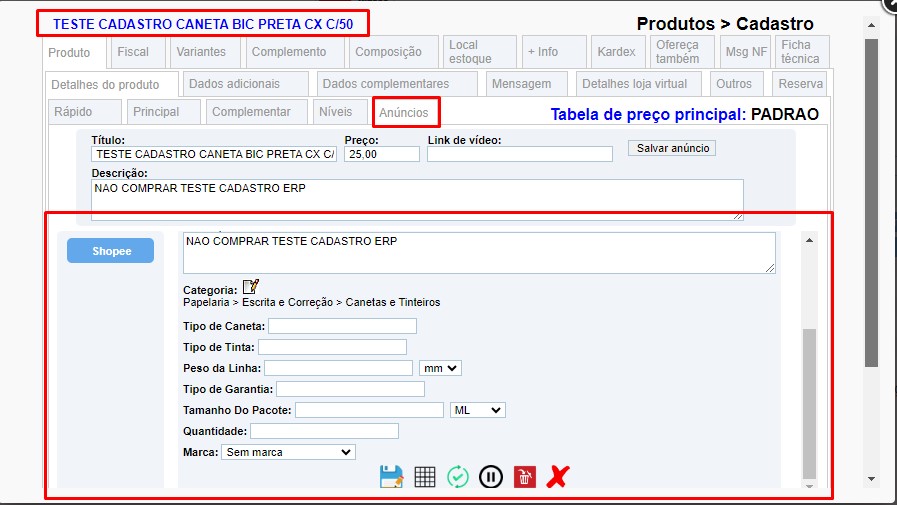The image size is (897, 505).
Task: Open the Níveis tab
Action: click(340, 112)
